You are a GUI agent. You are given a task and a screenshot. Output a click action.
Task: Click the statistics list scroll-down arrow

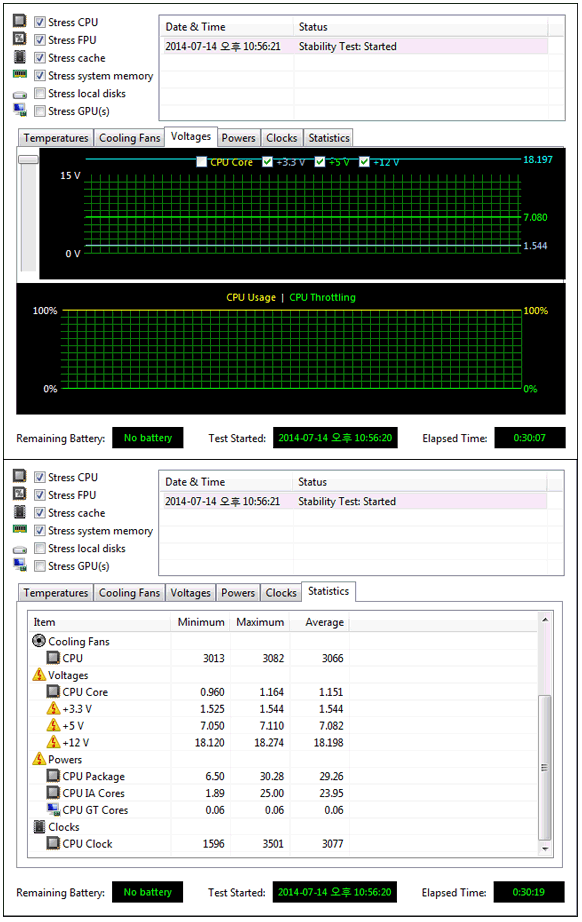coord(544,848)
